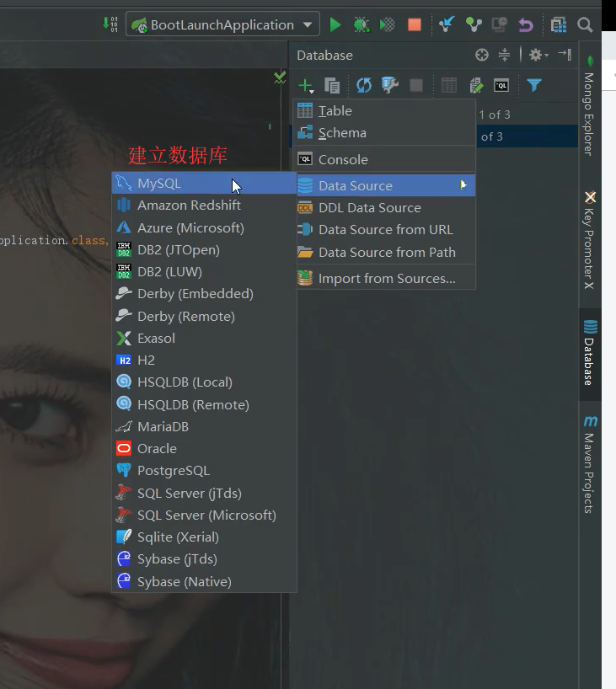The width and height of the screenshot is (616, 689).
Task: Select Sybase (Native) data source
Action: (205, 581)
